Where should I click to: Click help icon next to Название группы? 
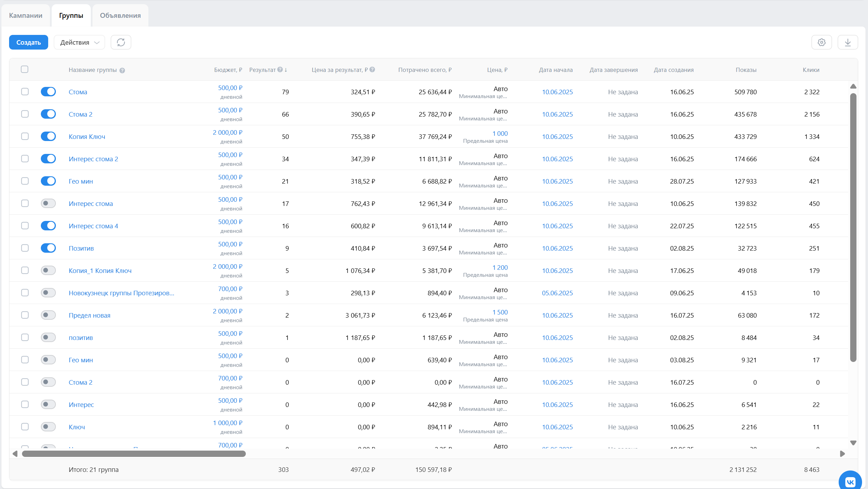click(x=122, y=70)
